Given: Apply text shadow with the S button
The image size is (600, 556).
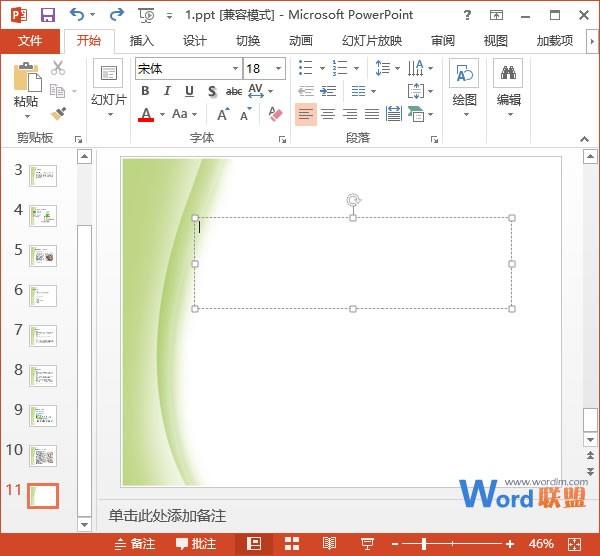Looking at the screenshot, I should (212, 91).
